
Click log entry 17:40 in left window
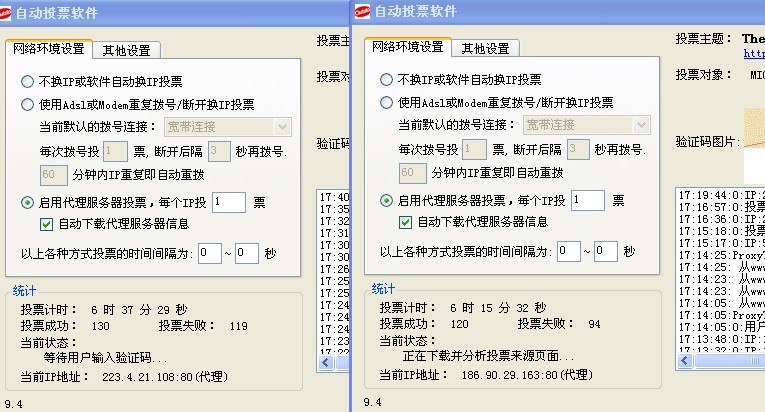pyautogui.click(x=334, y=197)
